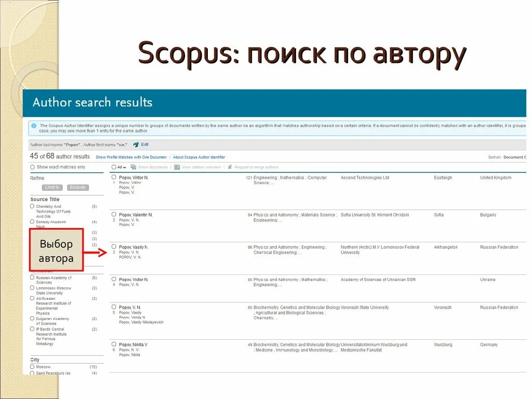The height and width of the screenshot is (399, 532).
Task: Click the 45 of 68 author results text
Action: [x=60, y=156]
